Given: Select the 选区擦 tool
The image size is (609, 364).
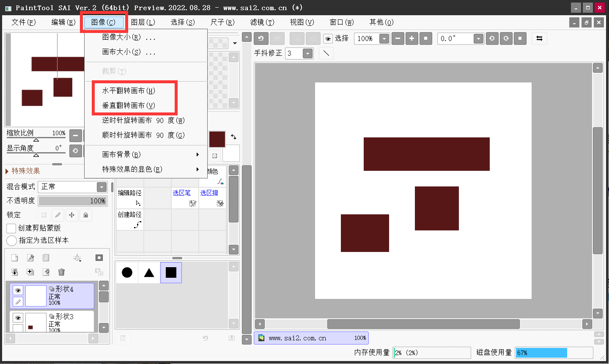Looking at the screenshot, I should (x=212, y=198).
